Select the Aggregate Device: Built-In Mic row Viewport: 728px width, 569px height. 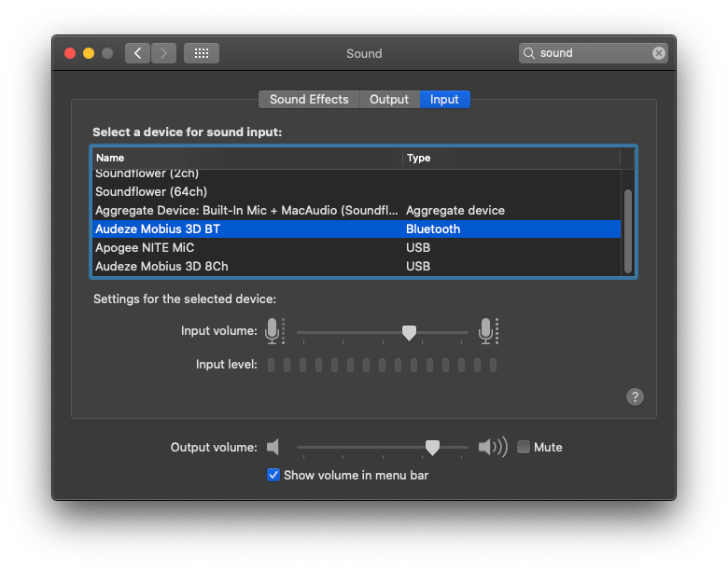(x=357, y=210)
